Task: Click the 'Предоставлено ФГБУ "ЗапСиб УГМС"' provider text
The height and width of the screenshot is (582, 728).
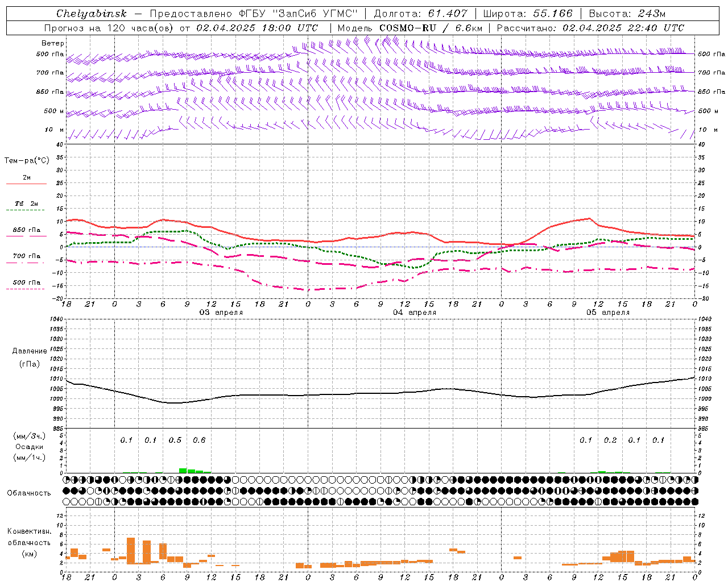Action: pos(253,14)
